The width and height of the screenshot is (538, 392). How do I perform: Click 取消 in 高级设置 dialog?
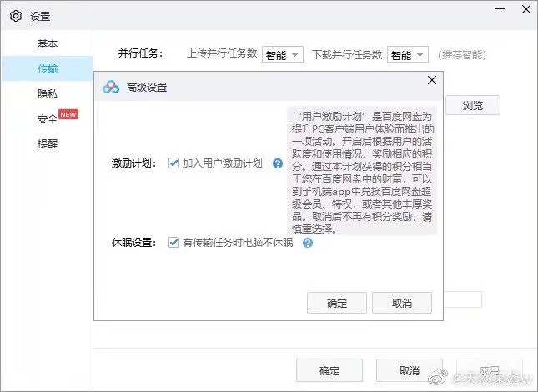click(x=402, y=303)
